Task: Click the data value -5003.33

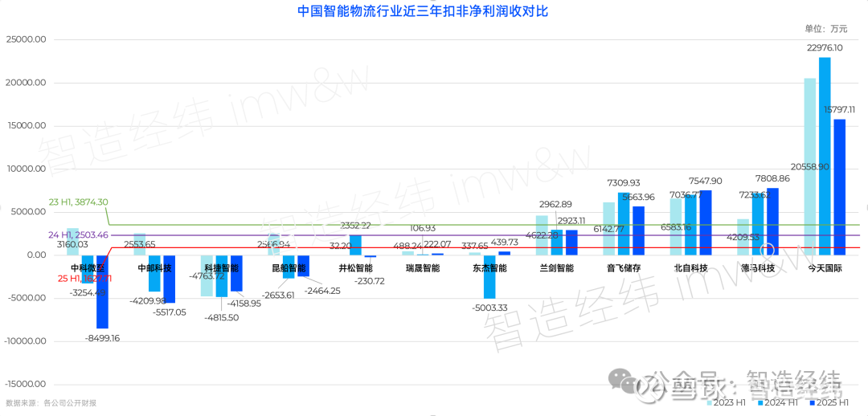Action: 489,307
